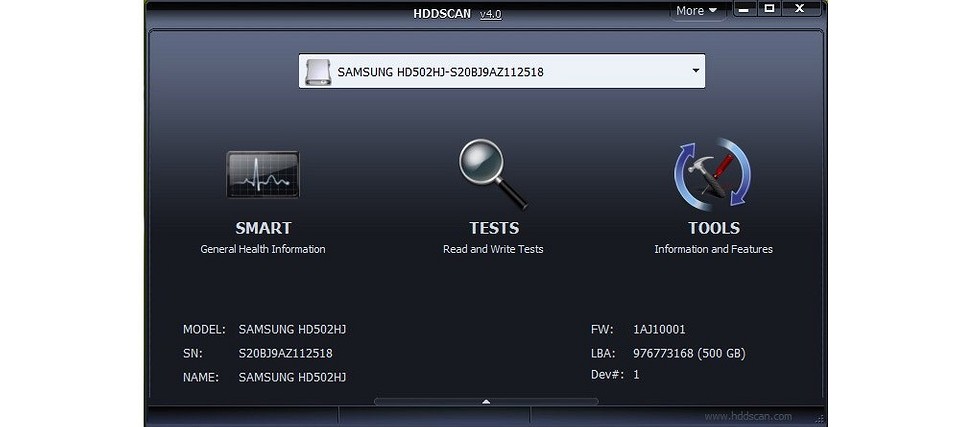Click the TESTS label
The image size is (960, 427).
(x=494, y=228)
